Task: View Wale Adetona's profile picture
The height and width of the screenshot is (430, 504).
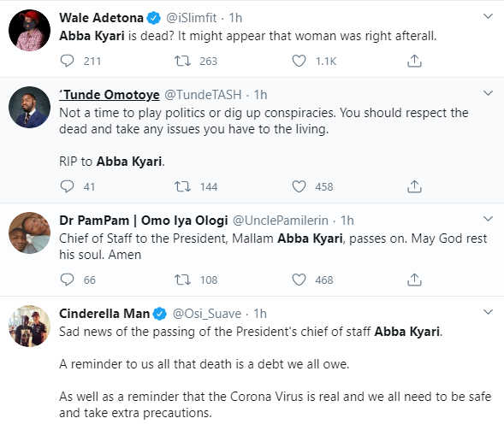Action: 29,30
